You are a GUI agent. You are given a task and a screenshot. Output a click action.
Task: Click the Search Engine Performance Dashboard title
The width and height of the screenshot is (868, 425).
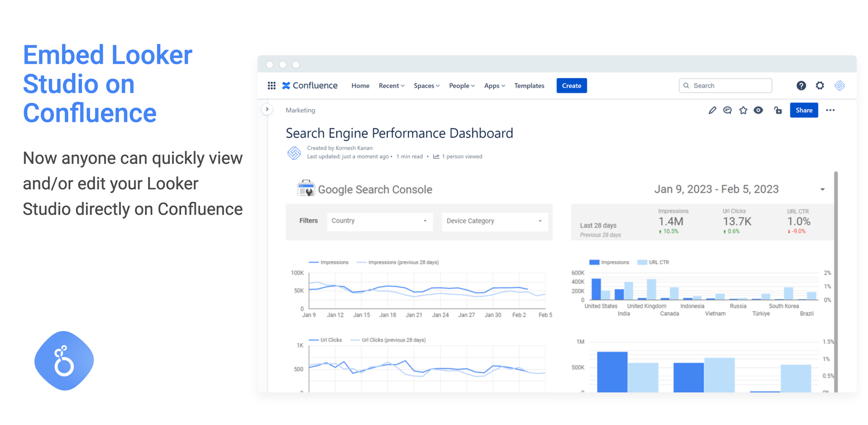point(399,133)
